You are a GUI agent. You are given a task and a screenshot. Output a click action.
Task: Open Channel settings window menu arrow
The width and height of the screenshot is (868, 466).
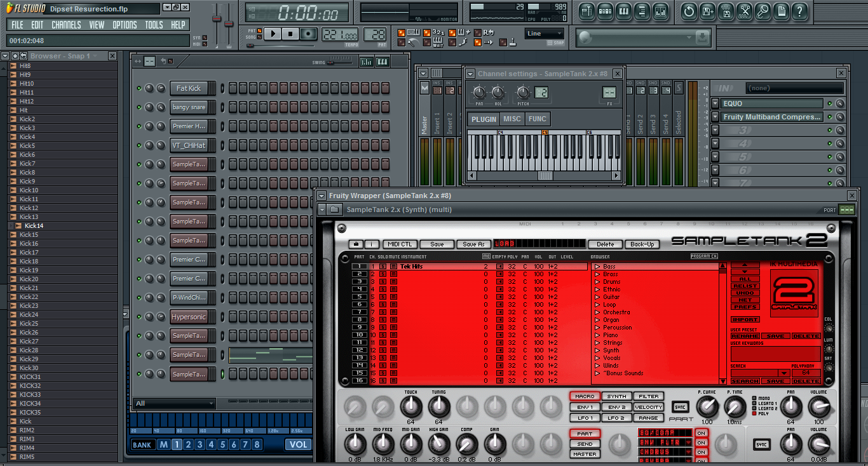tap(470, 74)
